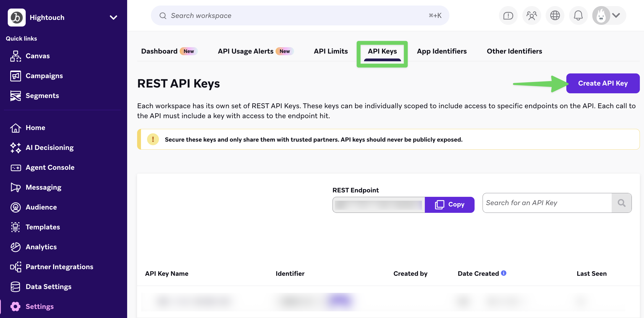The height and width of the screenshot is (318, 644).
Task: Click the API Key Name column header
Action: pos(167,274)
